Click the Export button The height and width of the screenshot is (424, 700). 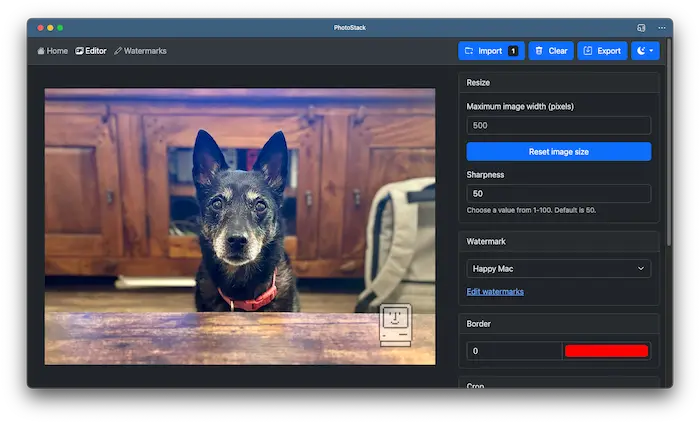coord(602,51)
